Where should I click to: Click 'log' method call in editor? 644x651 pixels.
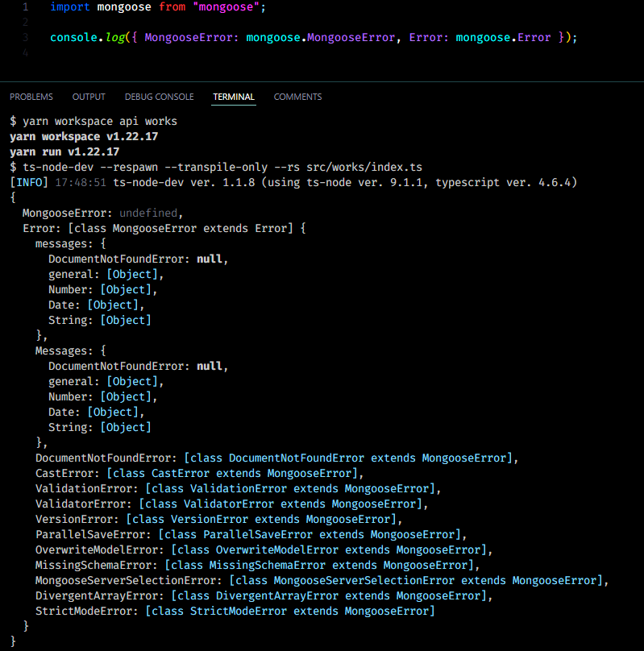(x=115, y=37)
